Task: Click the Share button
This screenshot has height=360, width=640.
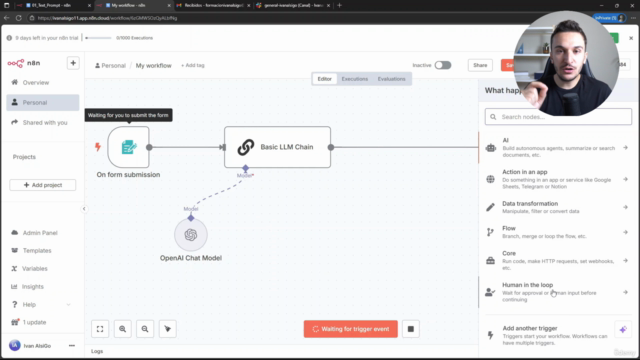Action: 480,65
